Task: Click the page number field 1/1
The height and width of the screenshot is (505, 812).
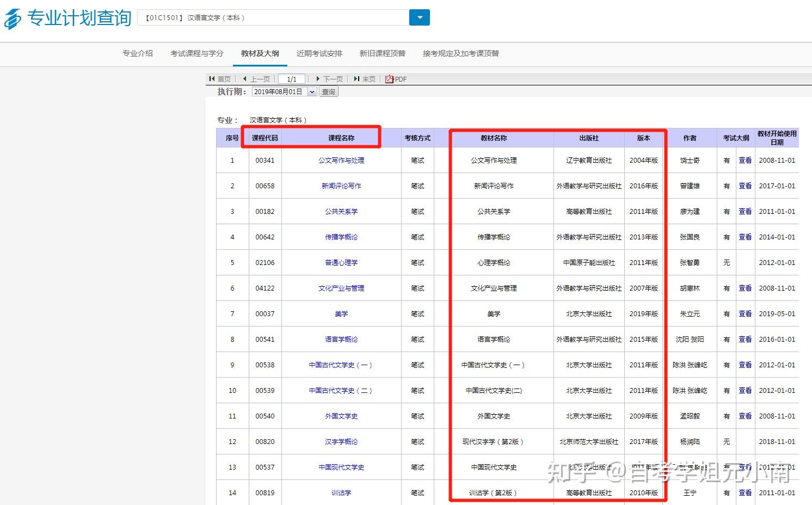Action: click(292, 79)
